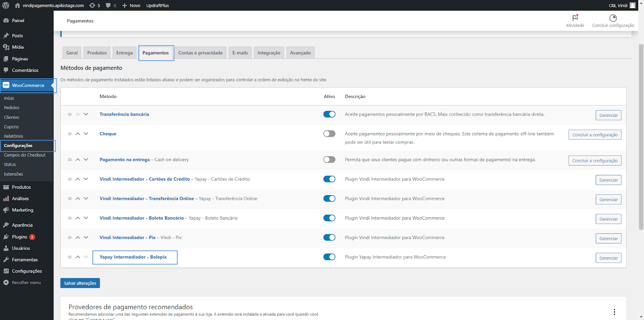
Task: Select the E-mails tab
Action: pyautogui.click(x=240, y=53)
